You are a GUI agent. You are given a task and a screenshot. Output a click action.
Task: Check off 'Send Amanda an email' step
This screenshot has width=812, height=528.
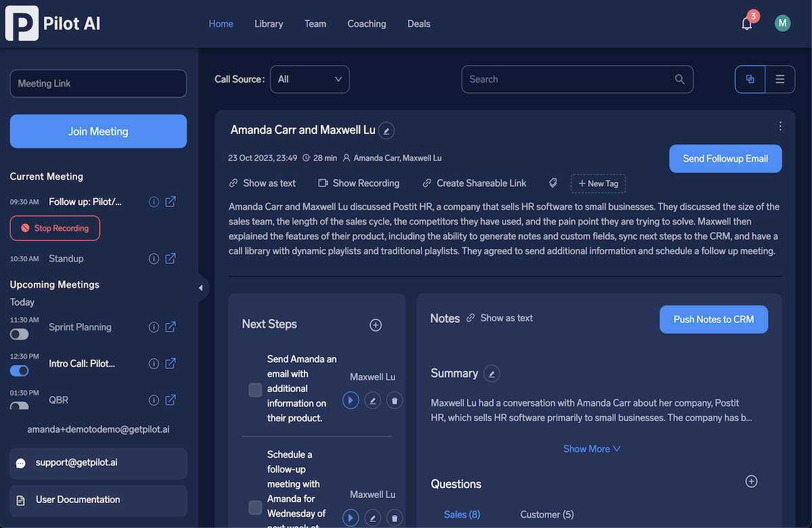pyautogui.click(x=255, y=390)
